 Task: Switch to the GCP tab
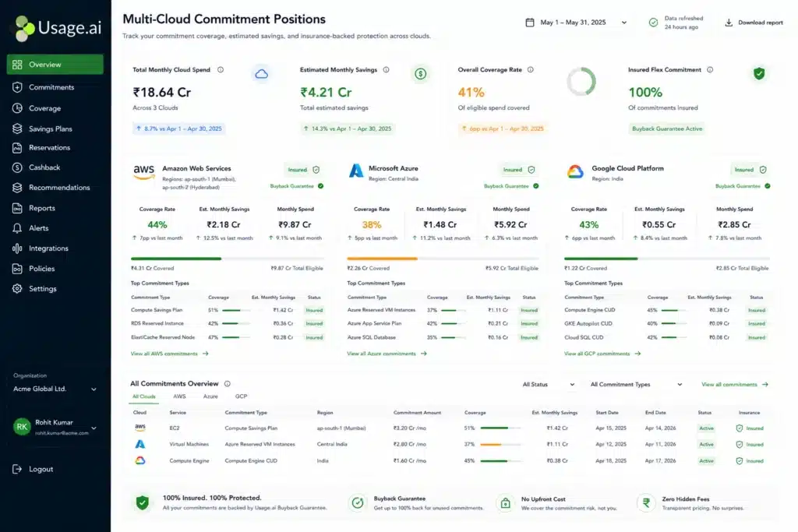pos(242,396)
